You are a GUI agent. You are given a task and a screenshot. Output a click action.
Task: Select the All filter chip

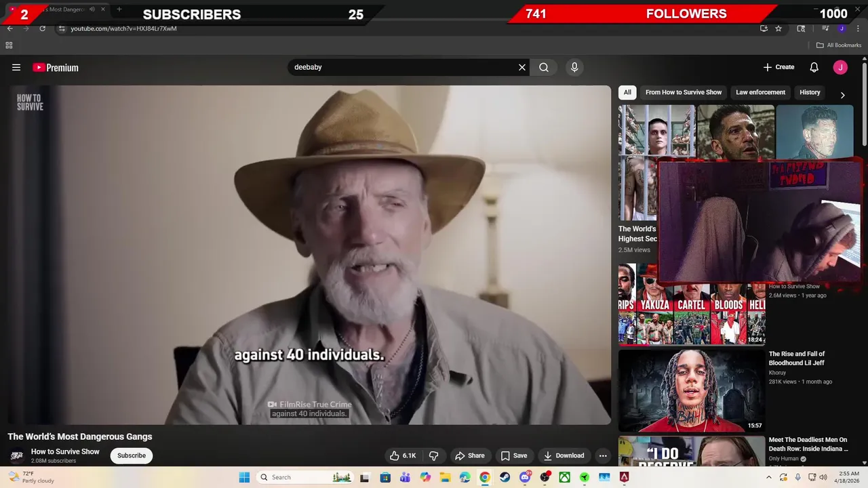point(627,92)
